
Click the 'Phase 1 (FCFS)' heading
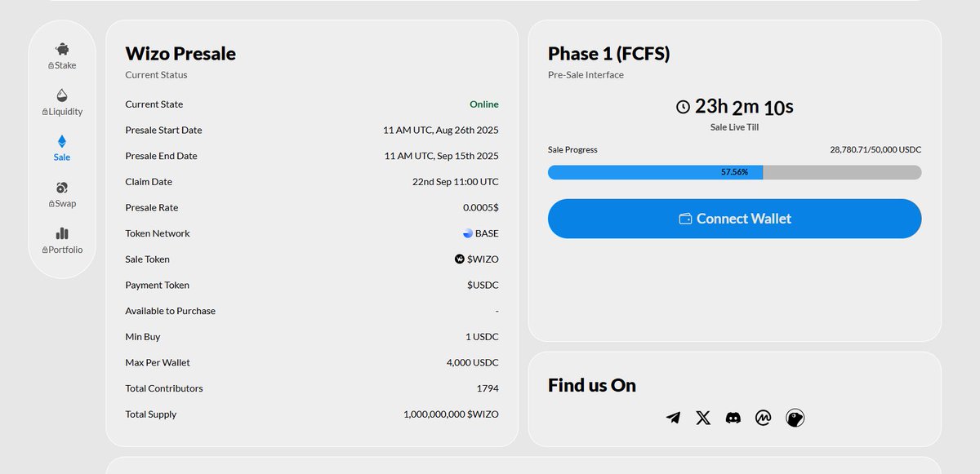(608, 54)
